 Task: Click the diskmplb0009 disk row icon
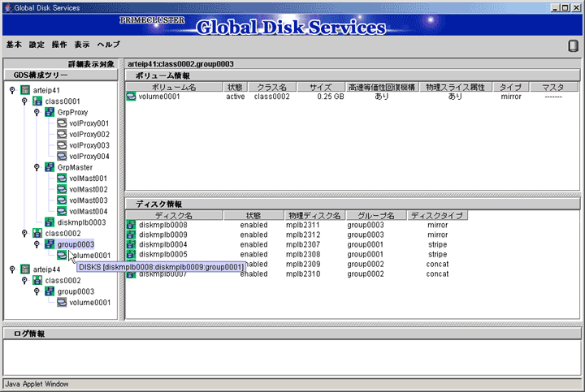point(131,235)
